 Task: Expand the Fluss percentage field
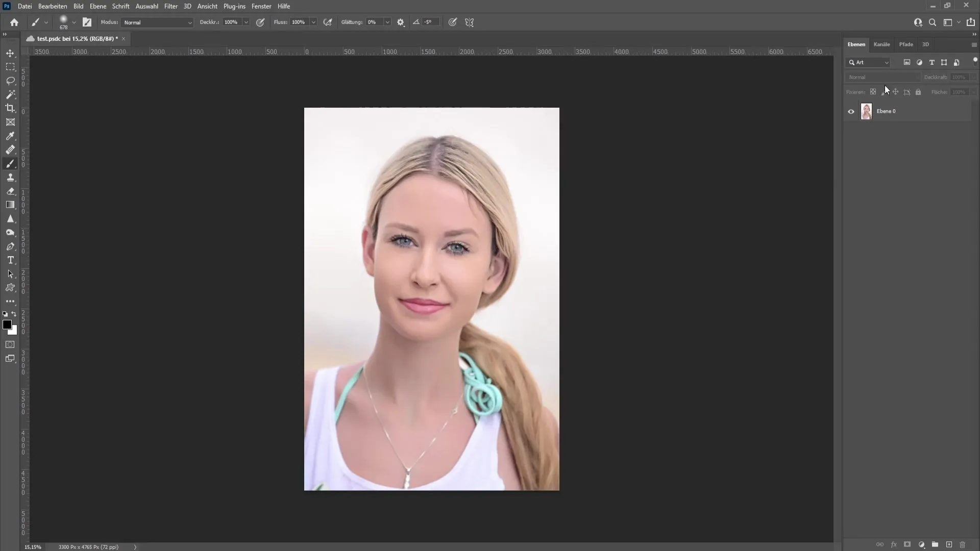(313, 22)
